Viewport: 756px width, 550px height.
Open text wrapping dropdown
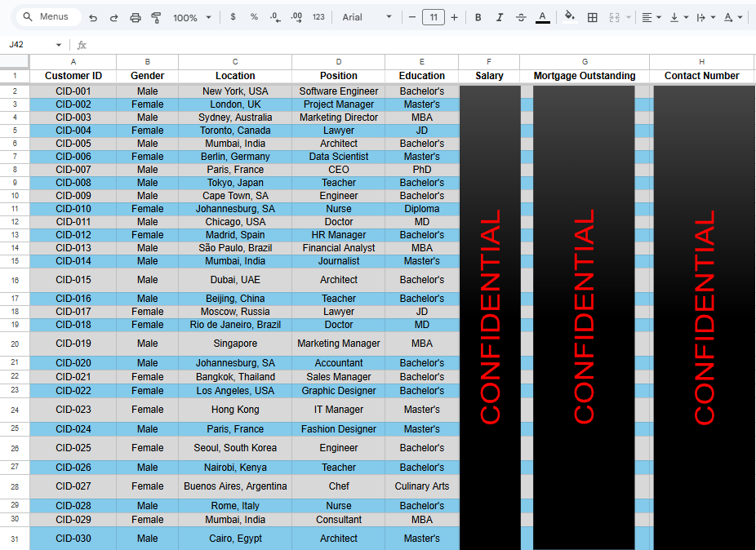tap(705, 17)
